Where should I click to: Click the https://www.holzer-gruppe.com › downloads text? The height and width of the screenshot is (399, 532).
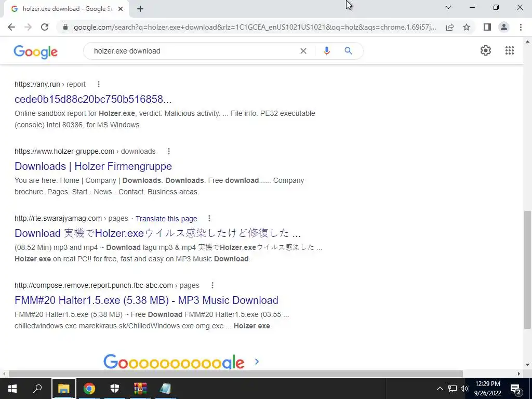point(85,151)
